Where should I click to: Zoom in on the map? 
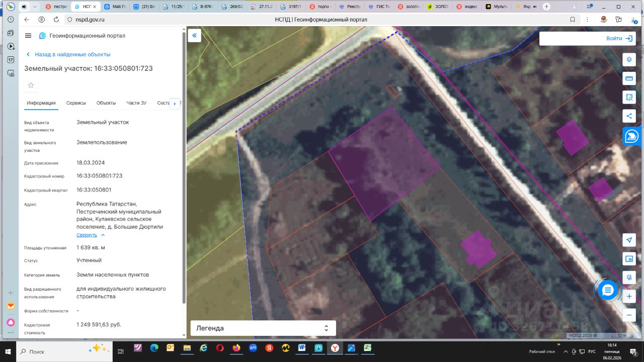point(629,297)
